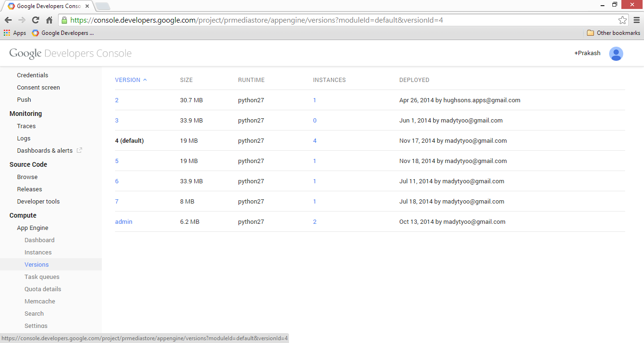Image resolution: width=644 pixels, height=343 pixels.
Task: Open the Google Developers bookmark
Action: click(63, 33)
